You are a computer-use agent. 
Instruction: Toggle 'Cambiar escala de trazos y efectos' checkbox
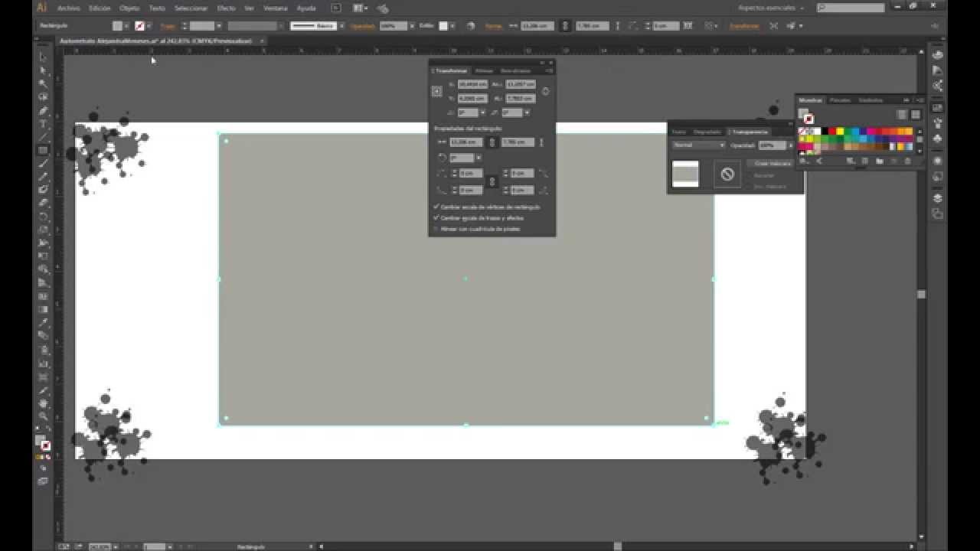[x=436, y=217]
